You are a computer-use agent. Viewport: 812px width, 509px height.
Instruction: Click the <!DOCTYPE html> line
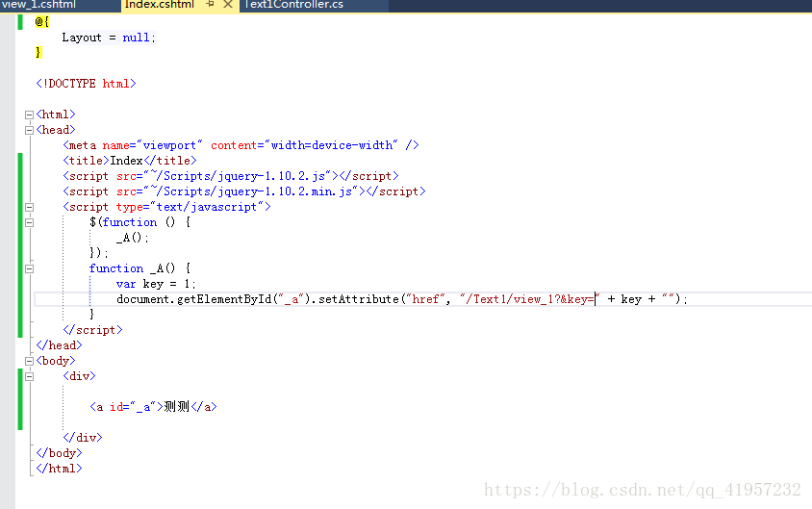(x=86, y=84)
